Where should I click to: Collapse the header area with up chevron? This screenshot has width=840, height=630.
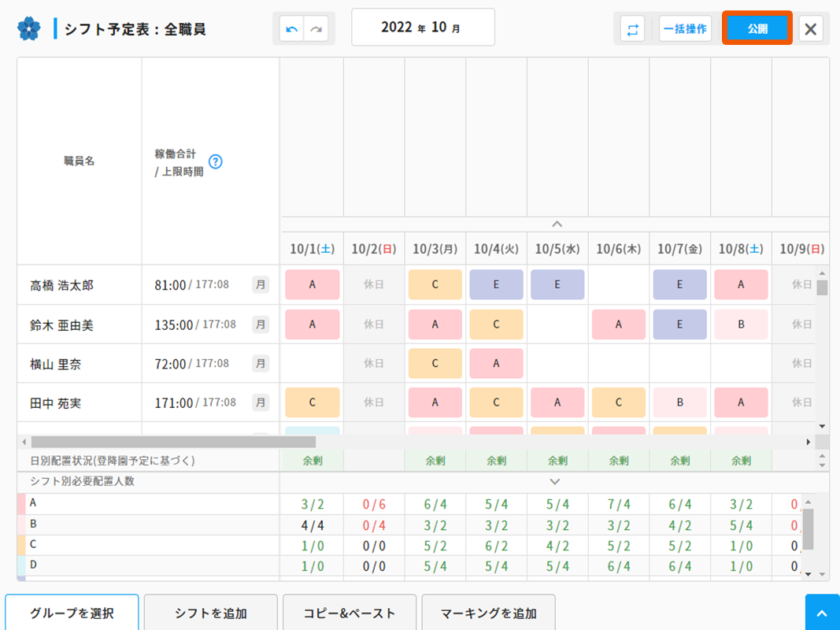coord(556,224)
